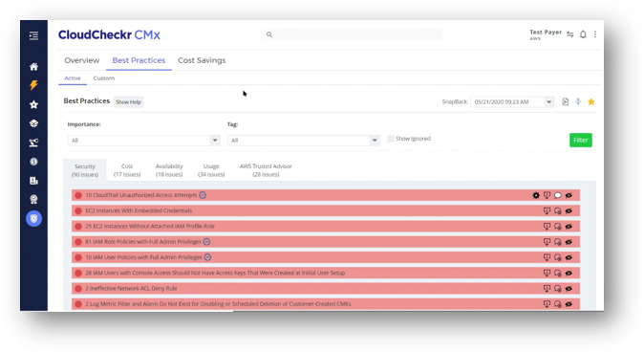Open the Availability (18 issues) tab
This screenshot has height=352, width=644.
(x=169, y=170)
